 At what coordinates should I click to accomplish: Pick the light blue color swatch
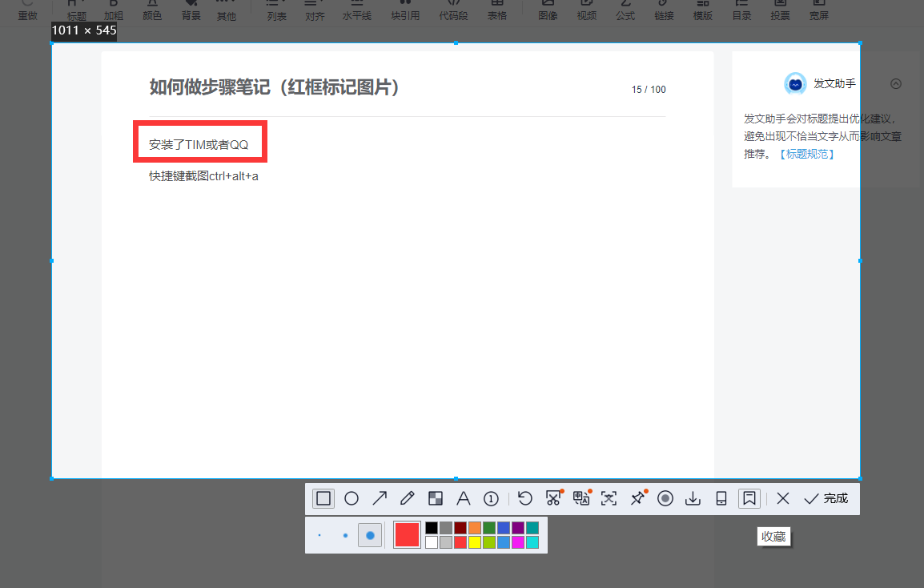[x=504, y=542]
